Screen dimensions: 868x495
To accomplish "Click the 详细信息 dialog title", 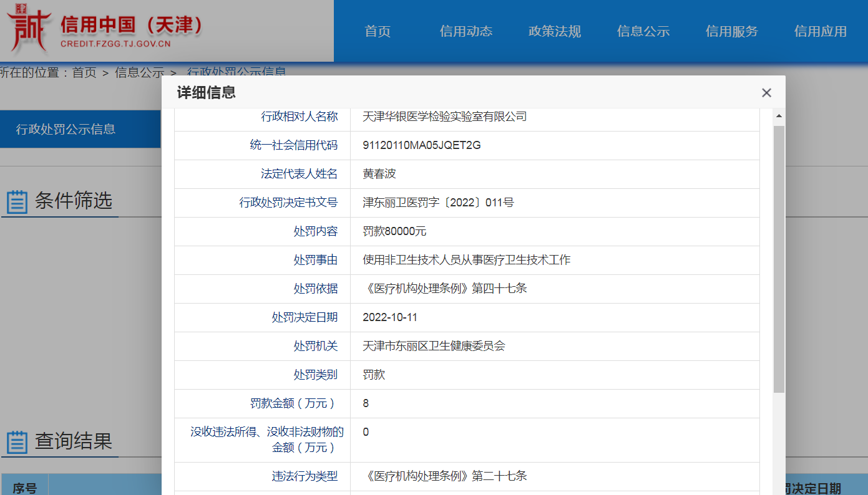I will tap(207, 93).
